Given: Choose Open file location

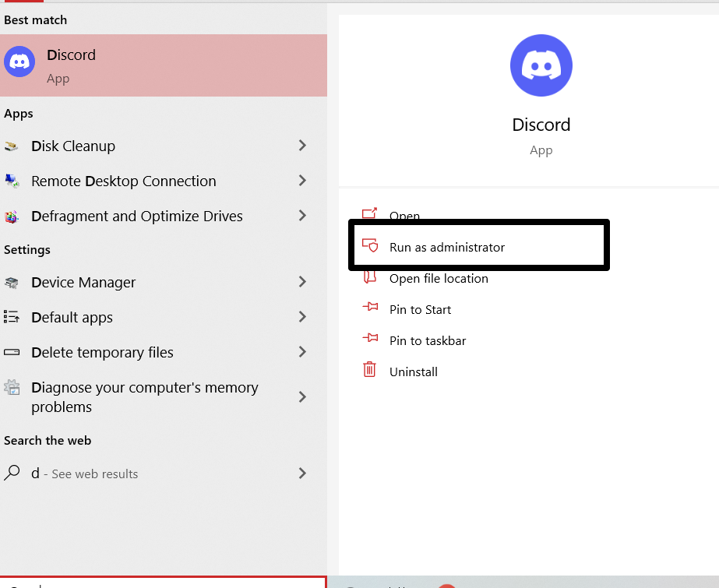Looking at the screenshot, I should click(x=439, y=279).
